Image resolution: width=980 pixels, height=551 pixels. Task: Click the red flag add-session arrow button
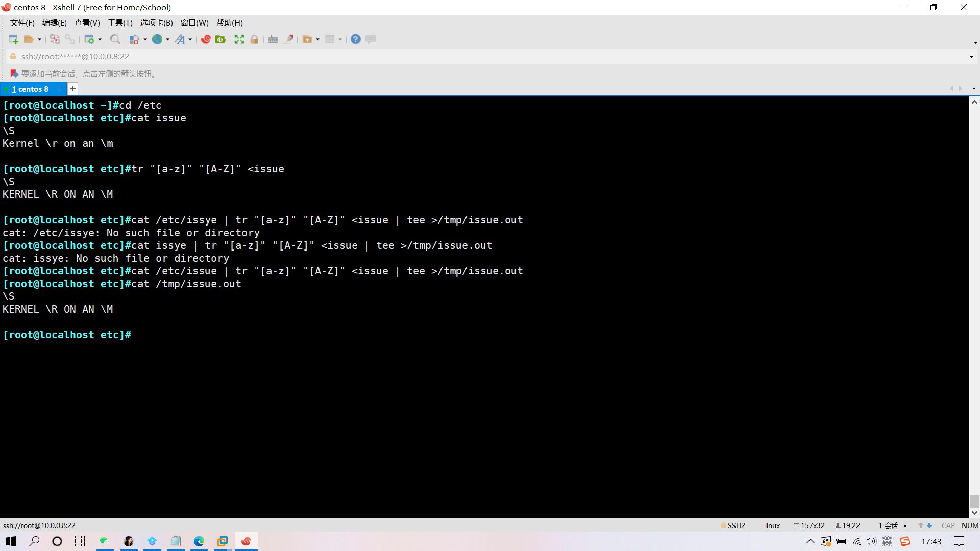click(x=14, y=73)
